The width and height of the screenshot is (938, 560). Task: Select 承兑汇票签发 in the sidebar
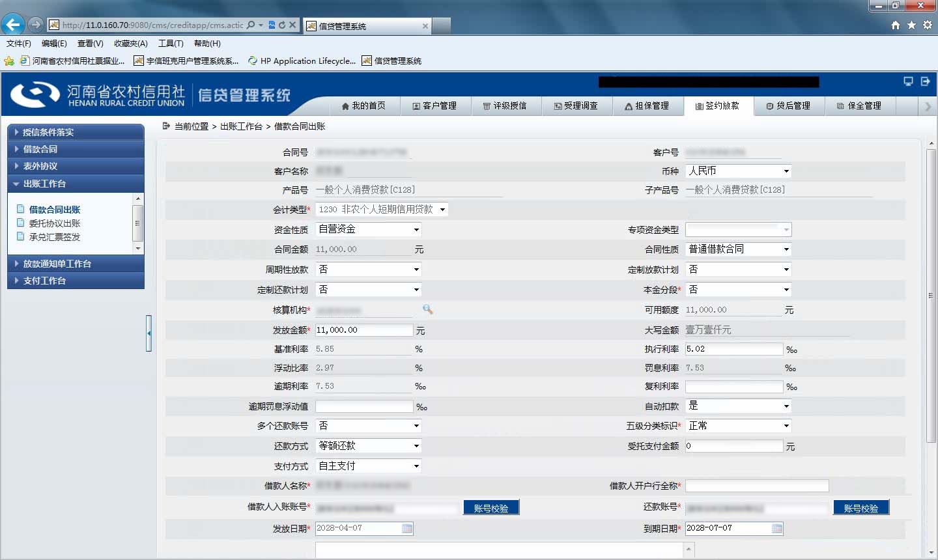coord(55,237)
